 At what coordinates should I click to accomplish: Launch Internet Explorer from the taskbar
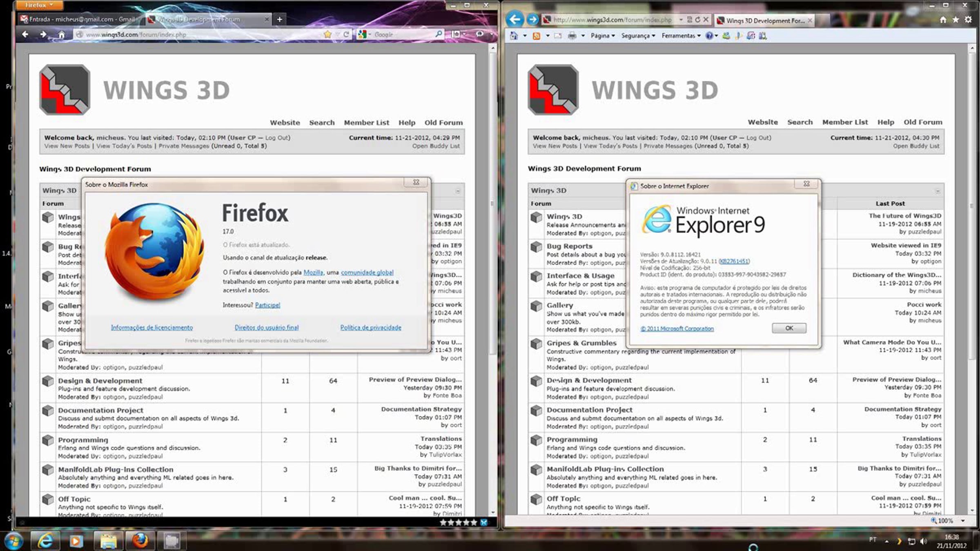click(45, 541)
